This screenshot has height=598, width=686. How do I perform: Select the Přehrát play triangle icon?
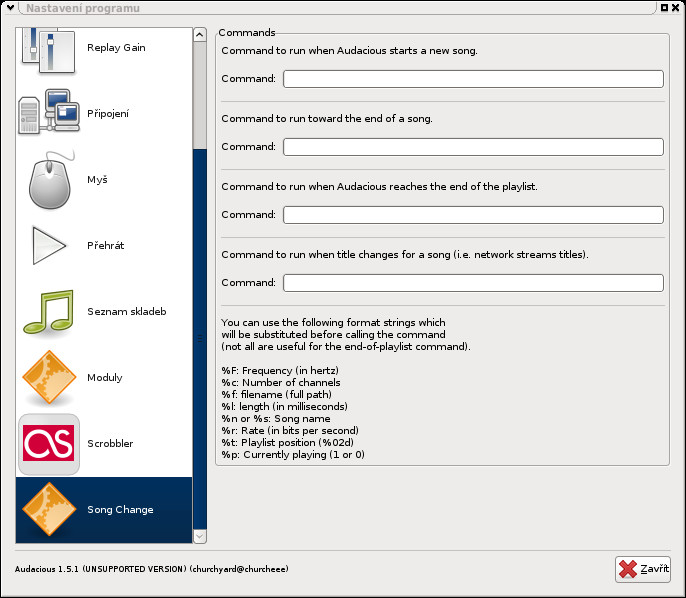point(49,245)
